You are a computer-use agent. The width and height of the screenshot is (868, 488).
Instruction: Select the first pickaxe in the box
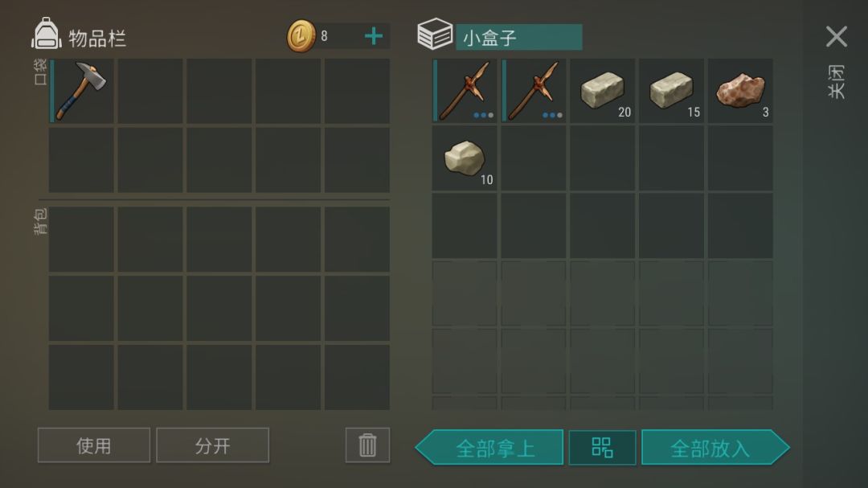point(465,91)
